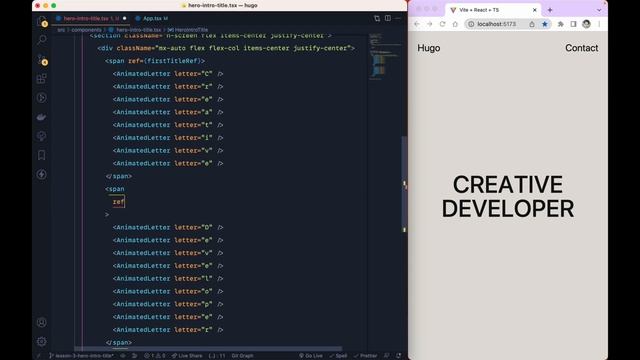Click the AnimatedLetter letter="l" line
Screen dimensions: 640x360
coord(168,278)
